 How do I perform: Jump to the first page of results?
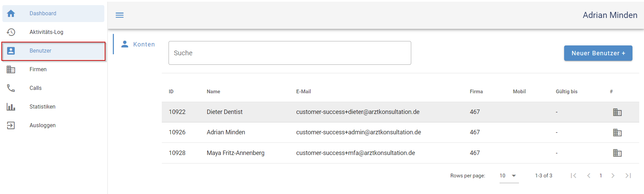point(574,176)
